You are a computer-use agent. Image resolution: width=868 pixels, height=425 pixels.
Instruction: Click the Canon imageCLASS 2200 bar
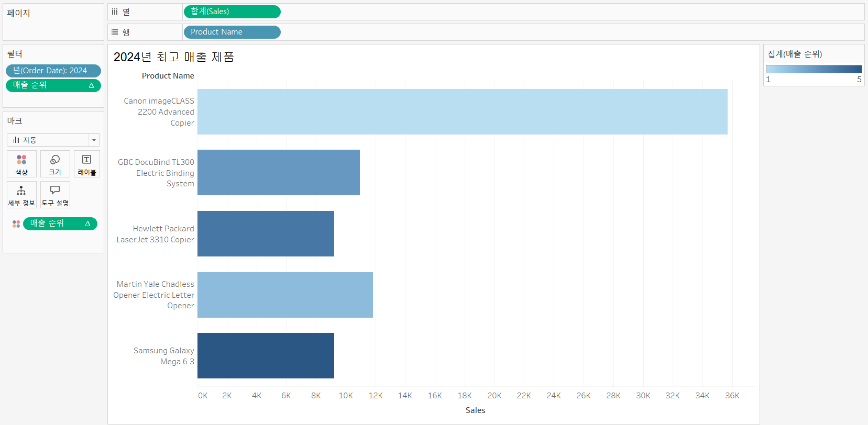(x=463, y=111)
